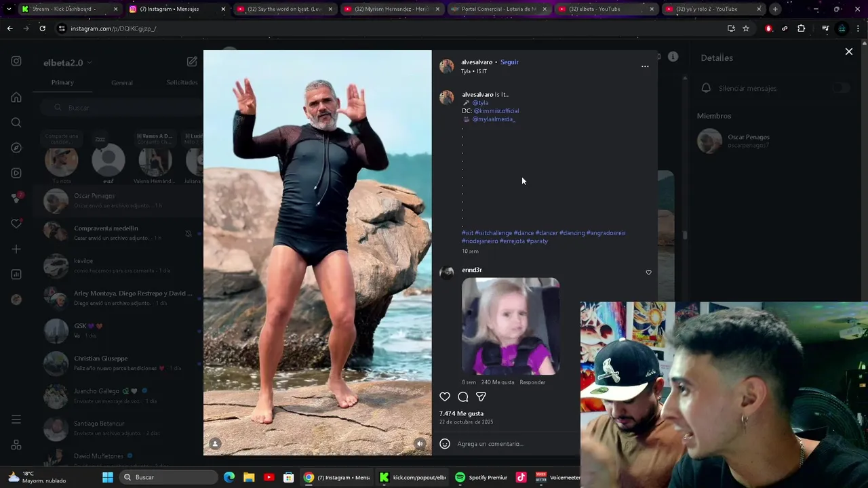Viewport: 868px width, 488px height.
Task: Switch to the Solicitudes inbox tab
Action: point(182,82)
